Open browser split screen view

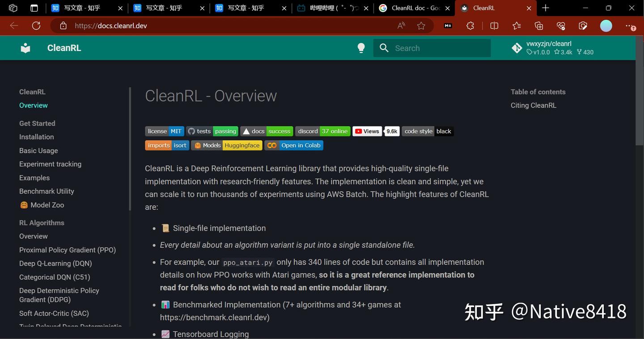coord(494,26)
